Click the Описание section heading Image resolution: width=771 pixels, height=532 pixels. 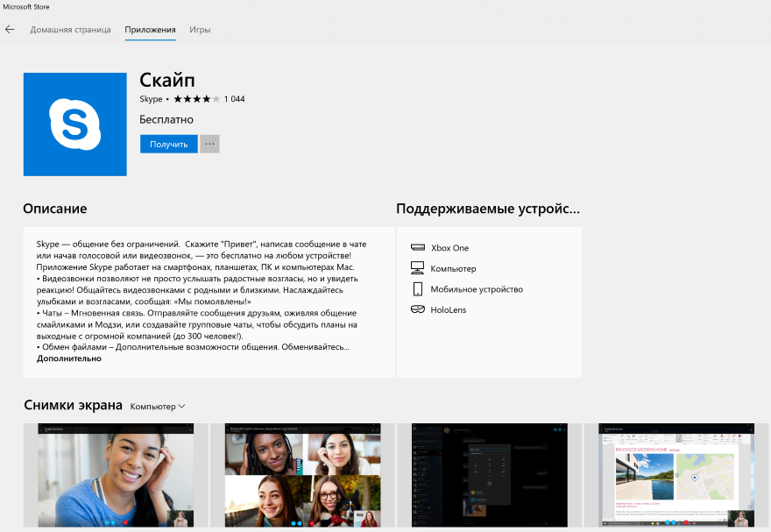55,209
